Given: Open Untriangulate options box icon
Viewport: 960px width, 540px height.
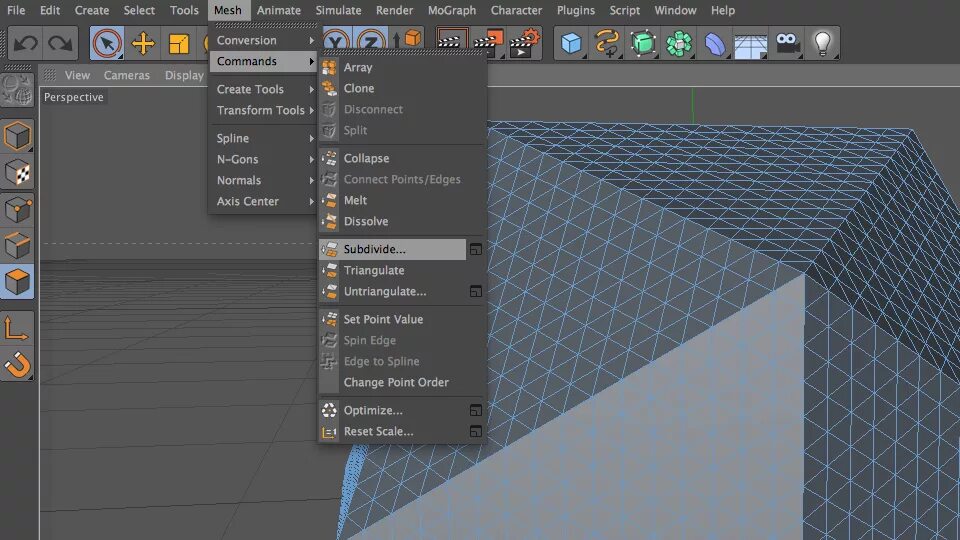Looking at the screenshot, I should pos(476,291).
